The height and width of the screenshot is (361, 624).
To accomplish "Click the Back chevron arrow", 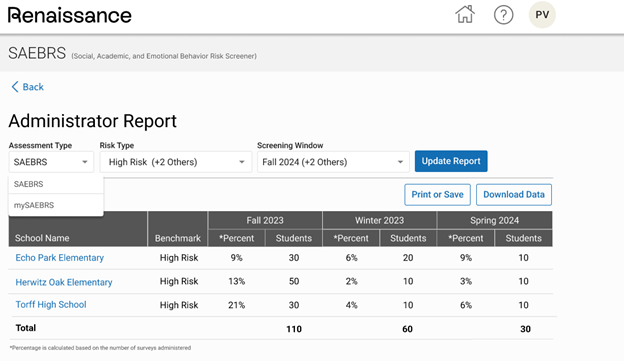I will point(15,87).
